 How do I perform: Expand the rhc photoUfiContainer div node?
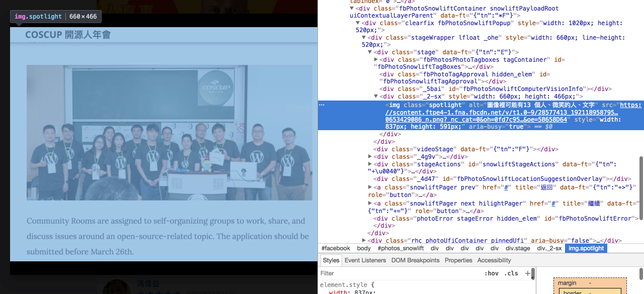point(357,241)
